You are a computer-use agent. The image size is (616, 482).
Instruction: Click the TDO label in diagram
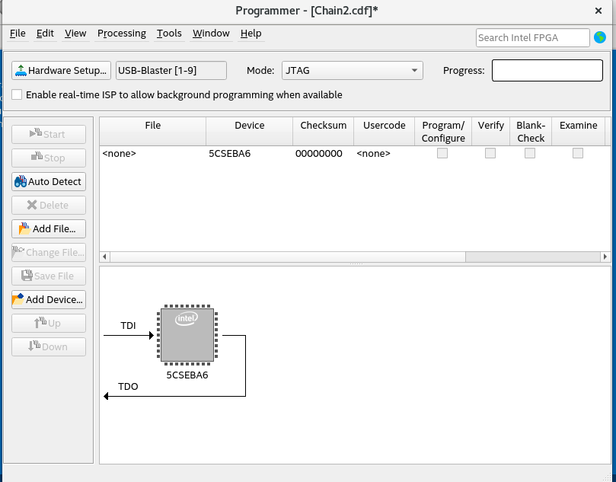(128, 387)
